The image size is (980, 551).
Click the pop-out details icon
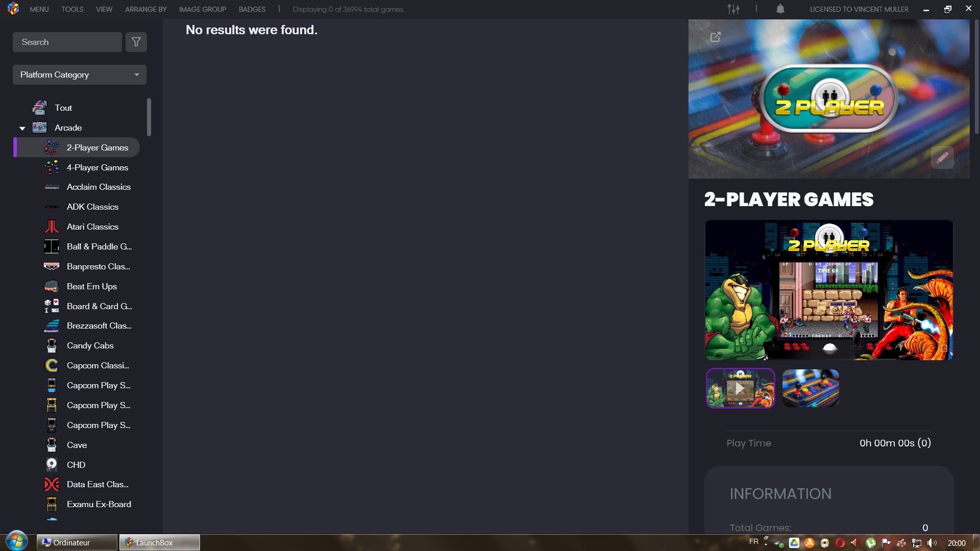[716, 37]
